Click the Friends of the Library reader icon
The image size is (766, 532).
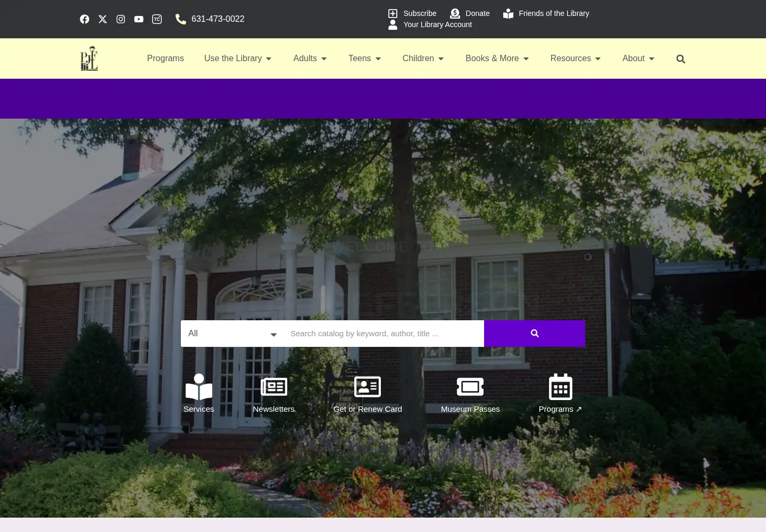click(509, 13)
